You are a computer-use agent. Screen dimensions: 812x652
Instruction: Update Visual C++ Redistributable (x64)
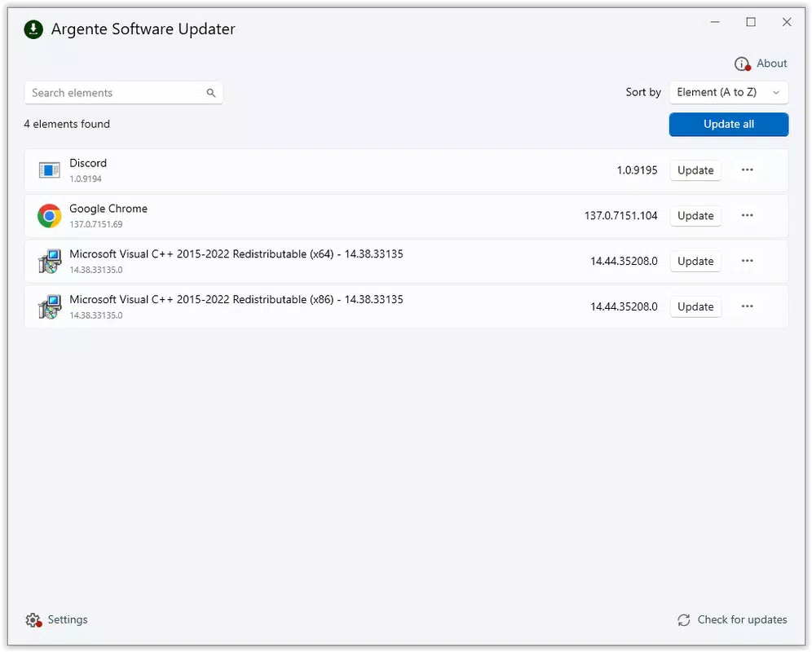point(695,262)
